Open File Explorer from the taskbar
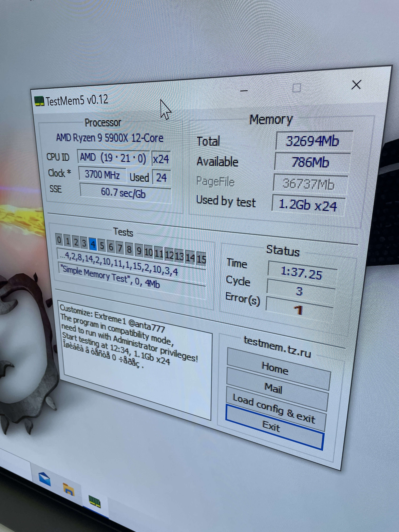 (69, 490)
